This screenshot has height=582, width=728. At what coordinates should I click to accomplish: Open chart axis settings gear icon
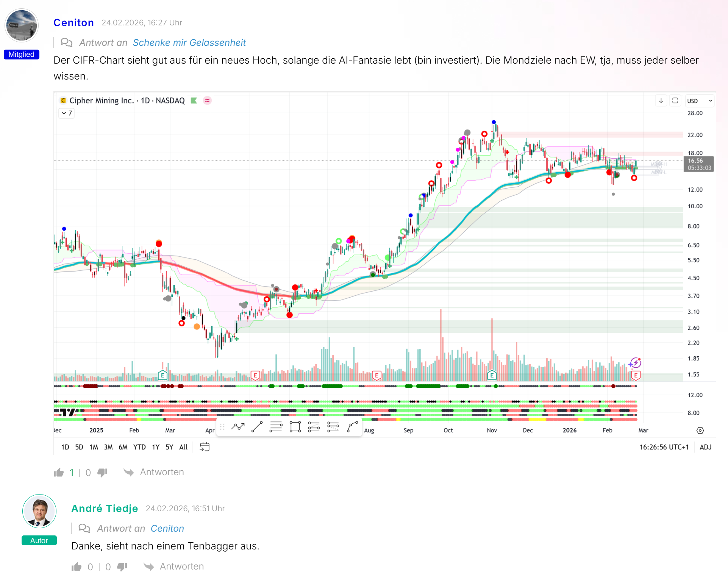pyautogui.click(x=700, y=431)
